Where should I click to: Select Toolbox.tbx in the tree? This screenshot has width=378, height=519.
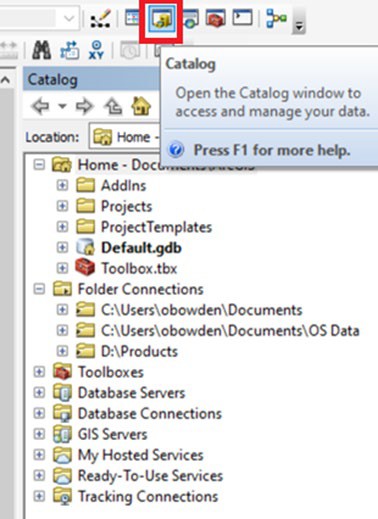pyautogui.click(x=139, y=268)
